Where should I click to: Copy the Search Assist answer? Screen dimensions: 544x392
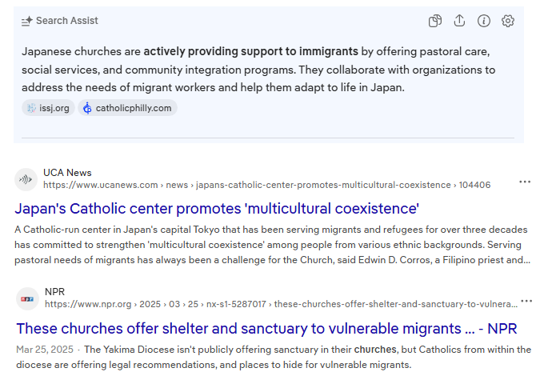coord(435,21)
